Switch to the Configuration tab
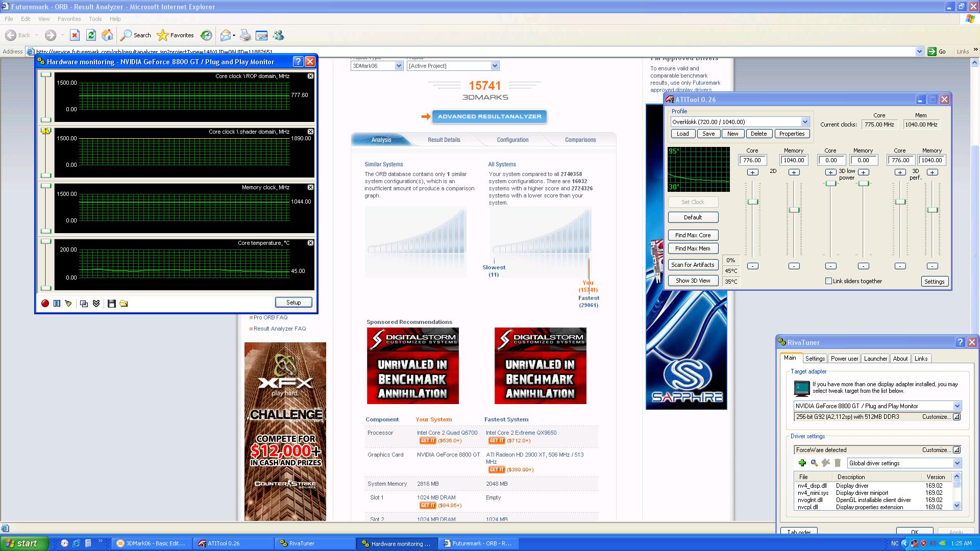The image size is (980, 551). (x=512, y=140)
